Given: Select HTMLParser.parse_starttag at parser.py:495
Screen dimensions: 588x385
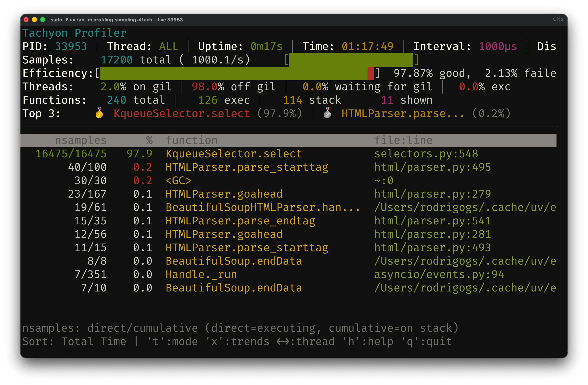Looking at the screenshot, I should click(288, 167).
